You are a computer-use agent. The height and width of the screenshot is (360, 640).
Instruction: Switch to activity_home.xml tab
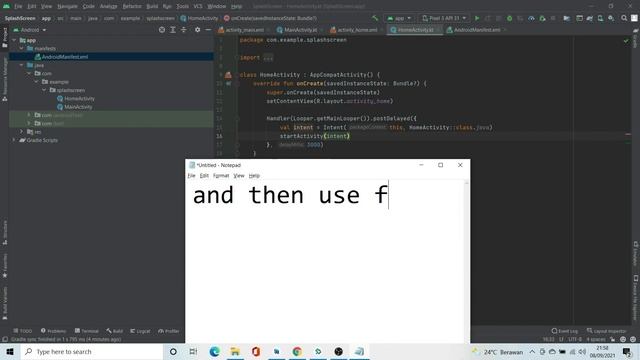[356, 30]
